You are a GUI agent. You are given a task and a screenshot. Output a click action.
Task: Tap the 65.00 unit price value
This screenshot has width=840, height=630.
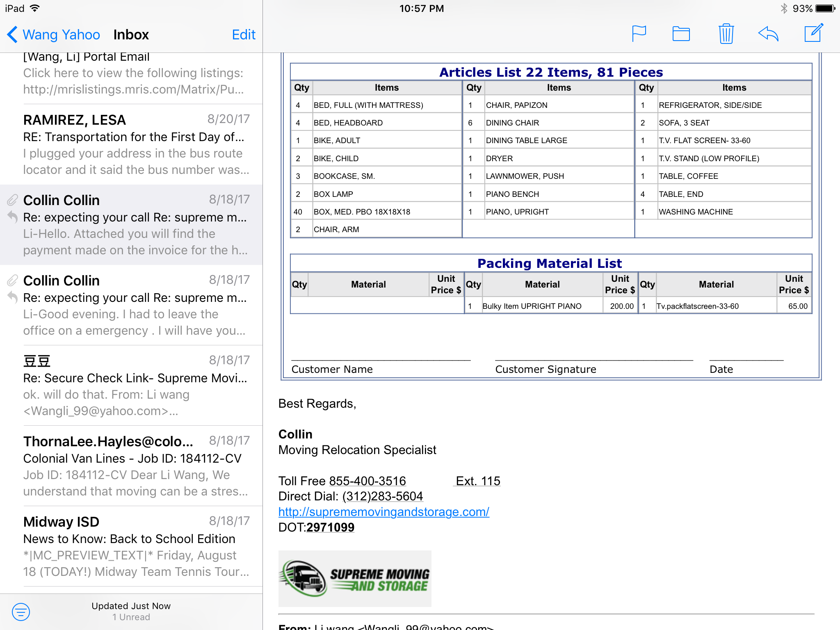coord(798,306)
